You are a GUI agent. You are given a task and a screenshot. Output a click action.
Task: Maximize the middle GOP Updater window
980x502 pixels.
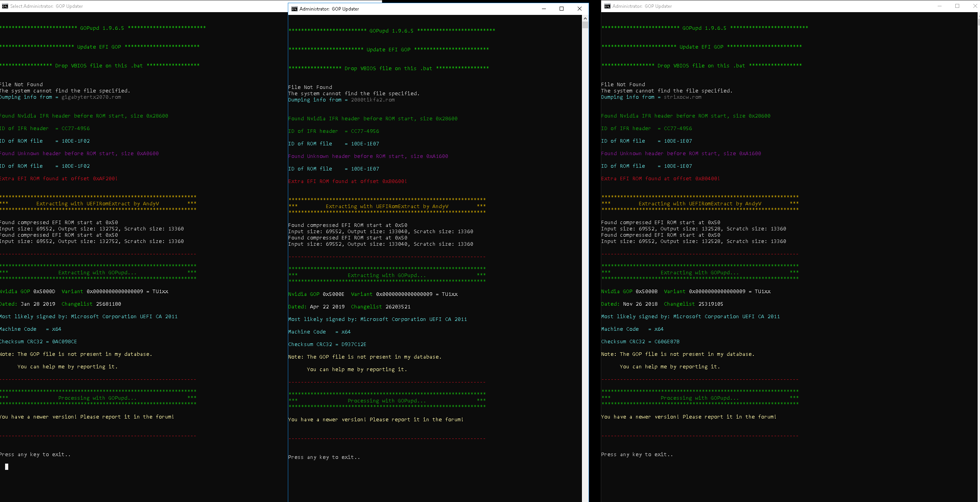562,9
